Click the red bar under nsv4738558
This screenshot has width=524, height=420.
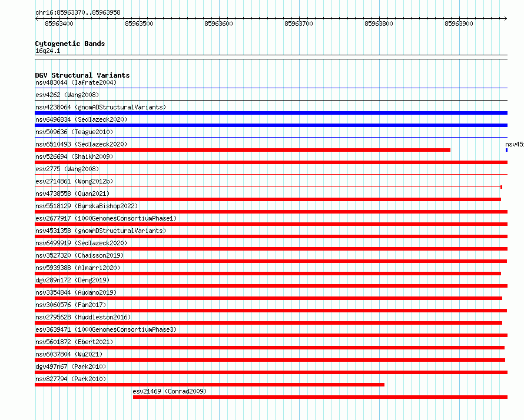[x=268, y=199]
